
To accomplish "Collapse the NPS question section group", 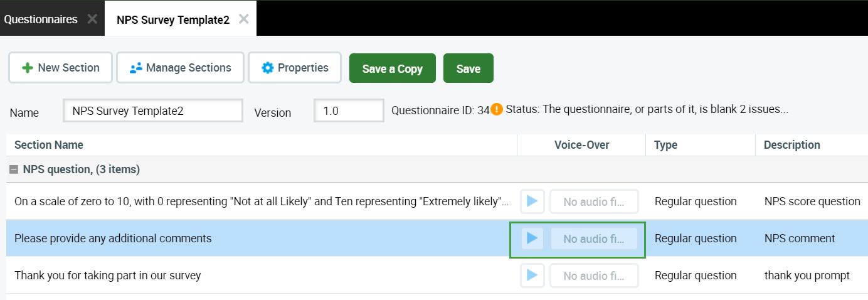I will click(14, 169).
